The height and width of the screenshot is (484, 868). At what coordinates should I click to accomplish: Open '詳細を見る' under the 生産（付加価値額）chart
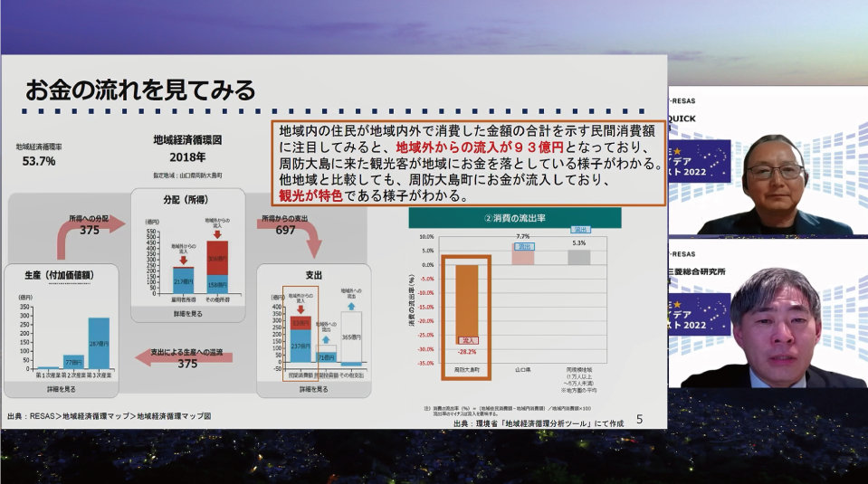(x=61, y=389)
